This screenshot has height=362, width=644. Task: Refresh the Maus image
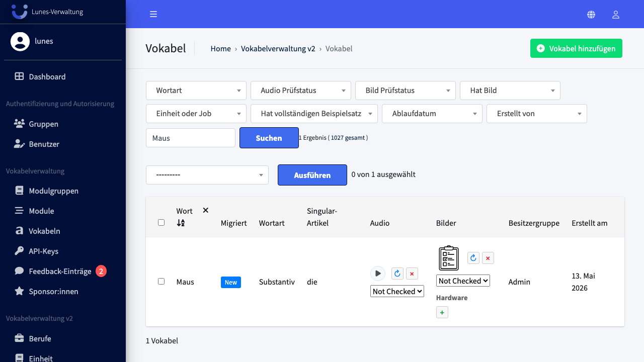[x=473, y=258]
